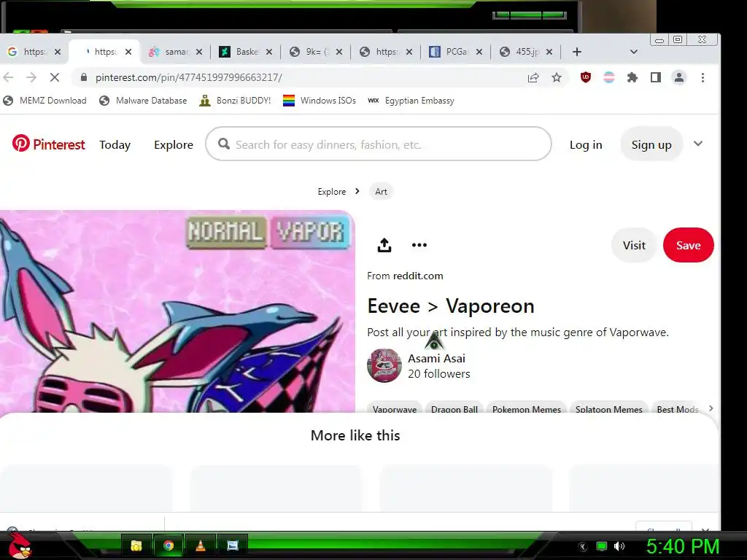
Task: Open the reddit.com source link
Action: click(x=418, y=276)
